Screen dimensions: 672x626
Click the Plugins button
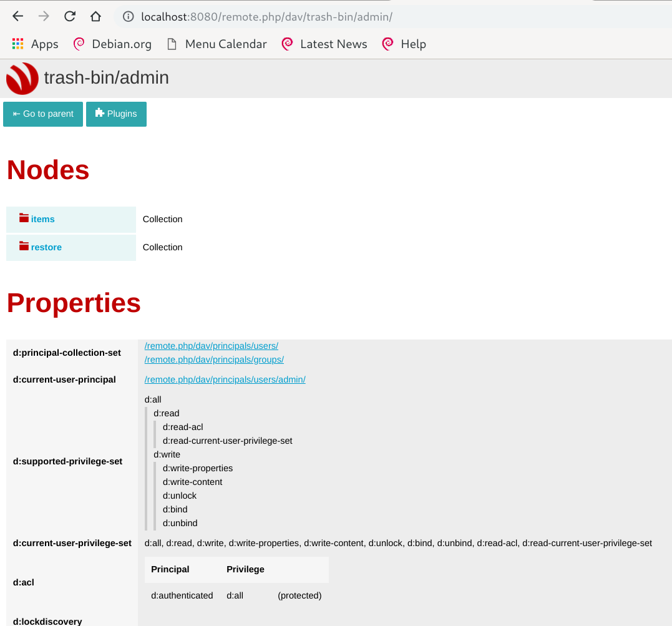[x=116, y=114]
